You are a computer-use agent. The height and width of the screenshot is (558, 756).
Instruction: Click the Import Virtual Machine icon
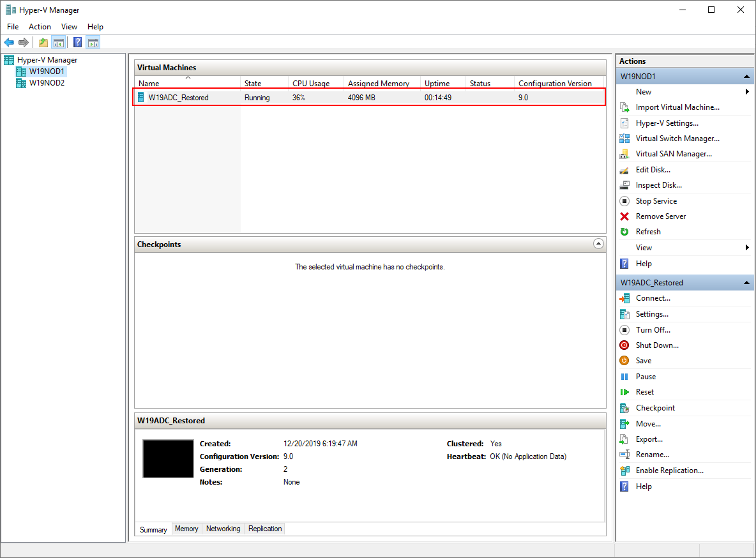(x=624, y=107)
